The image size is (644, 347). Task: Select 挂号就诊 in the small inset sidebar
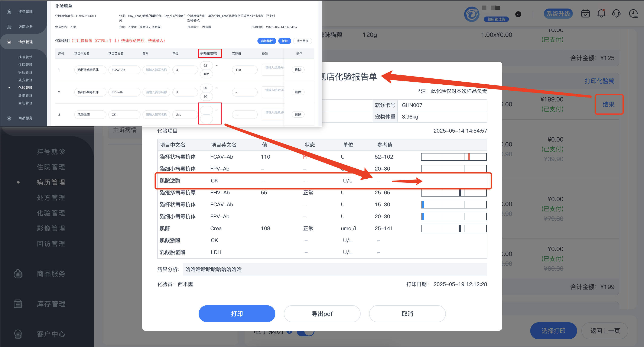(25, 57)
